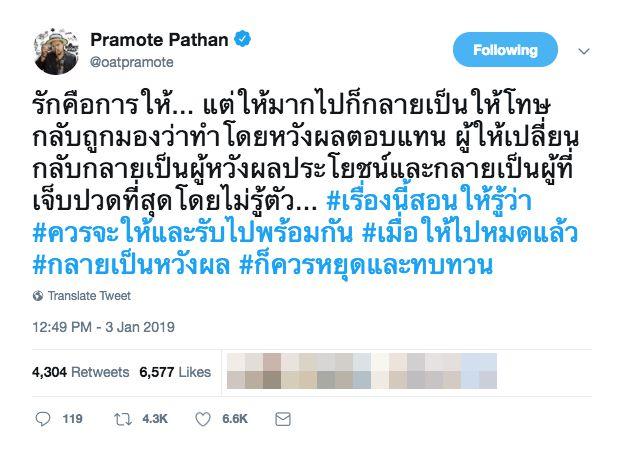Screen dimensions: 621x450
Task: Open hashtag #เรื่องนี้สอนให้รู้ว่า
Action: (429, 202)
